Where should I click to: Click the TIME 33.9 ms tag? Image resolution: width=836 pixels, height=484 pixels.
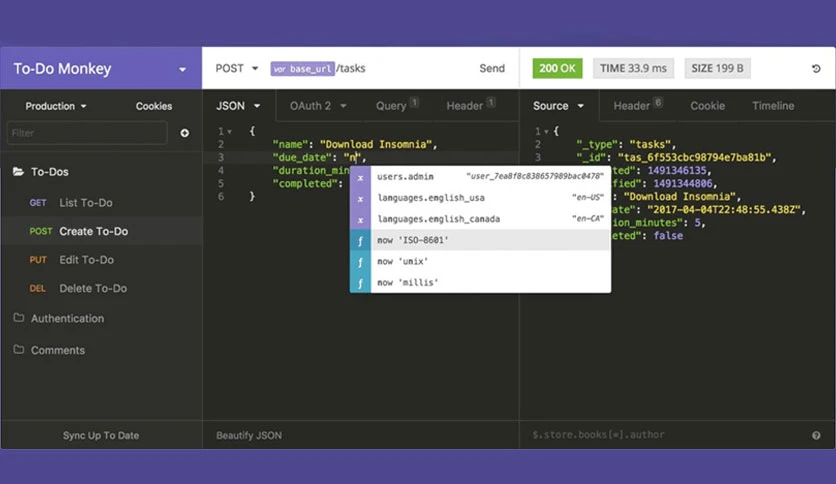point(633,68)
